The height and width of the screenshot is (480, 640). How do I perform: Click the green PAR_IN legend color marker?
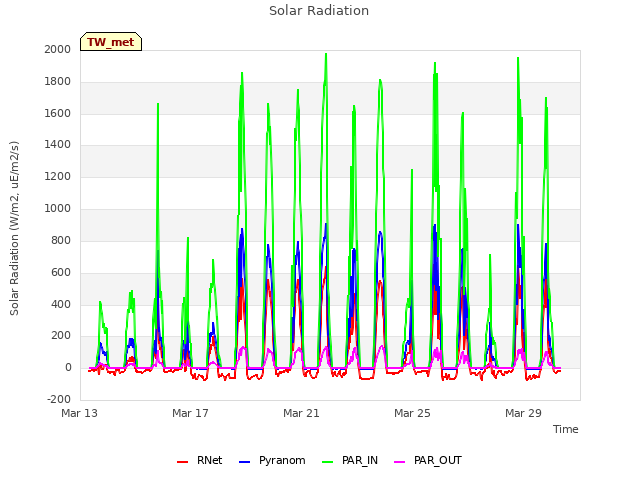tap(327, 462)
